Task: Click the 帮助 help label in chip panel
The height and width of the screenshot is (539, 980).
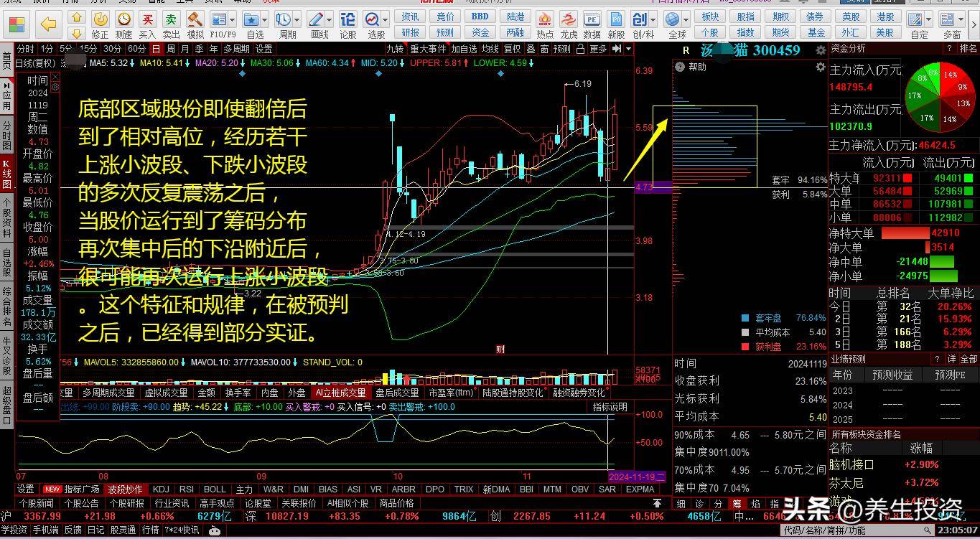Action: [697, 67]
